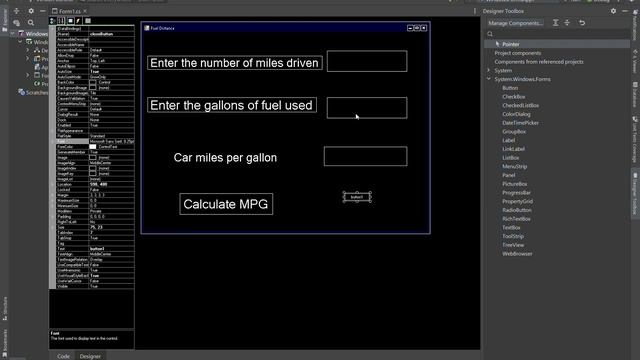Select CheckBox in the toolbox list
Viewport: 640px width, 360px height.
(x=513, y=97)
